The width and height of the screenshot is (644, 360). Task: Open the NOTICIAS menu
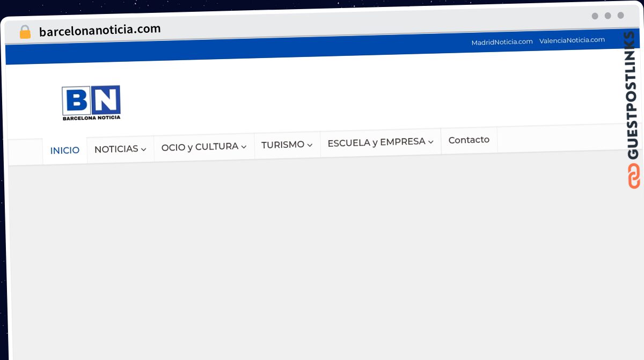[x=120, y=149]
